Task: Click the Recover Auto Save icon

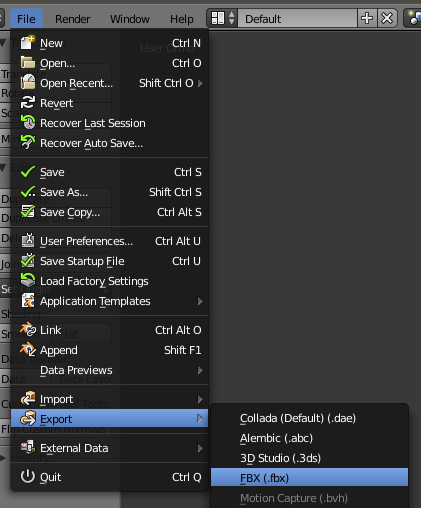Action: [28, 142]
